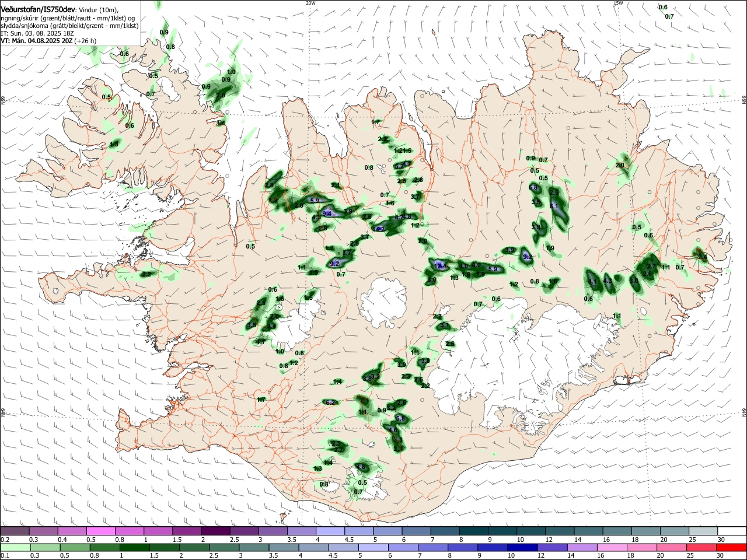This screenshot has height=560, width=747.
Task: Pick rain scale swatch between 1 and 1.5
Action: tap(134, 548)
